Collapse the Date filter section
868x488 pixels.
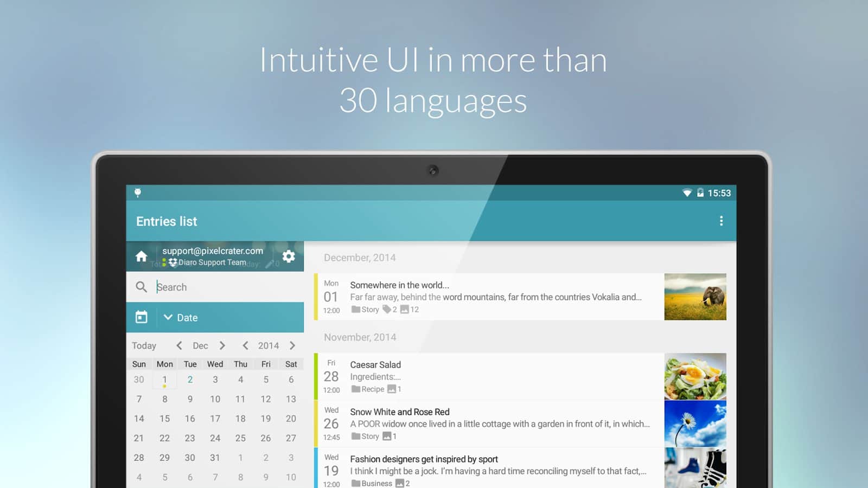point(168,317)
